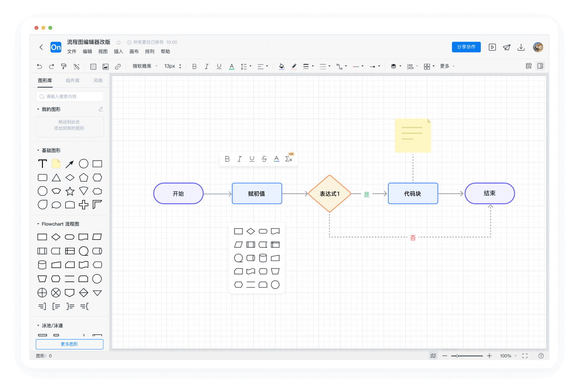Select the star shape in basic shapes
Screen dimensions: 578x392
(x=70, y=191)
